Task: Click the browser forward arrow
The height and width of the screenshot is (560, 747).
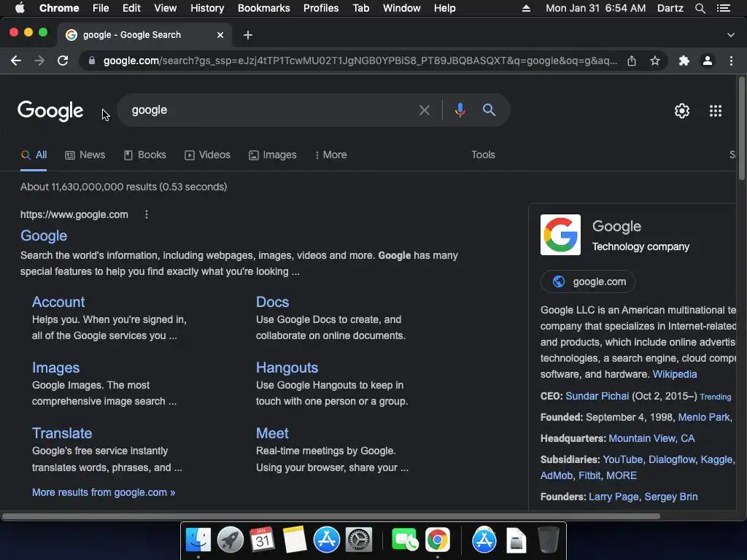Action: click(39, 61)
